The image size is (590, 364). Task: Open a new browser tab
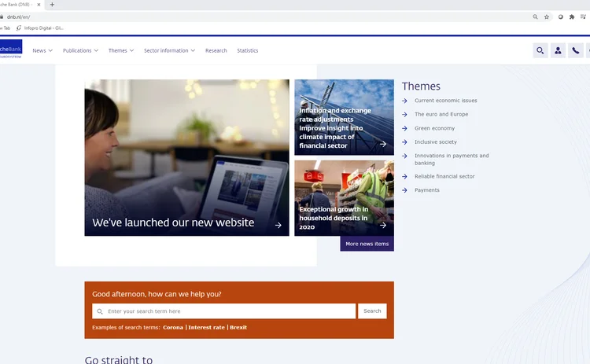(52, 5)
